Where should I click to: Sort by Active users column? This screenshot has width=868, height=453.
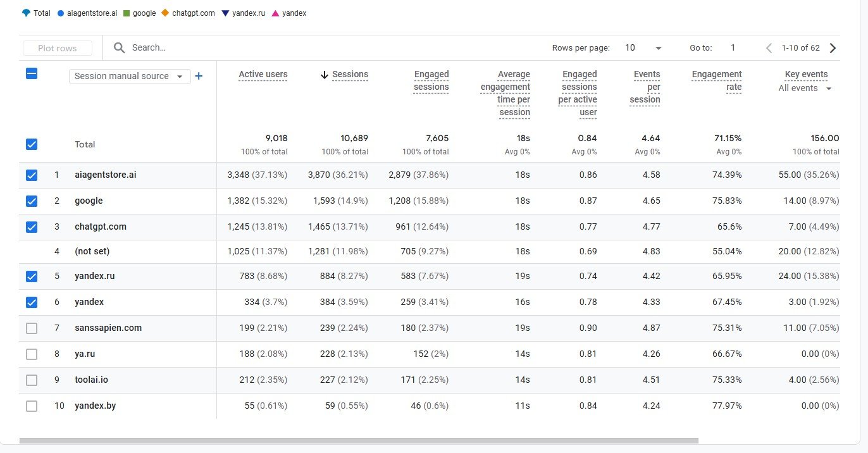(263, 75)
